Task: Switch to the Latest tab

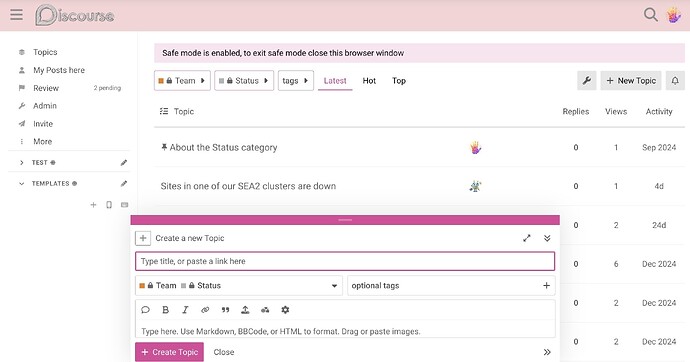Action: pyautogui.click(x=335, y=80)
